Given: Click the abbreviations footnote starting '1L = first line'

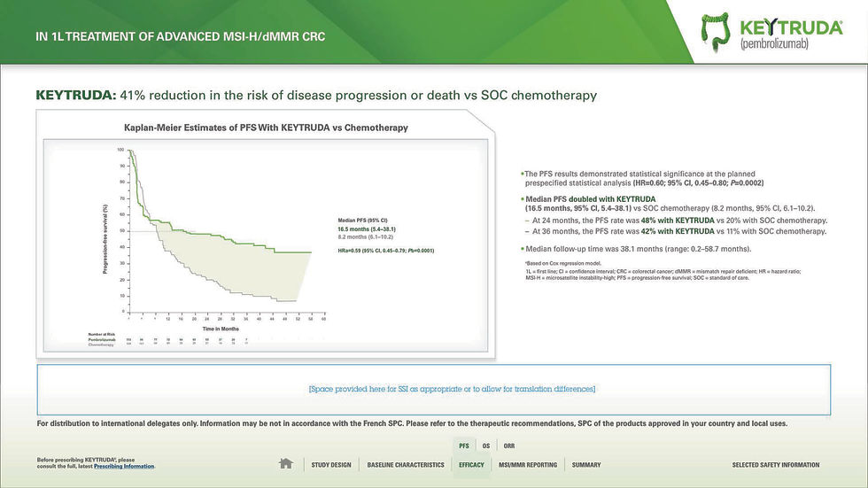Looking at the screenshot, I should point(663,275).
